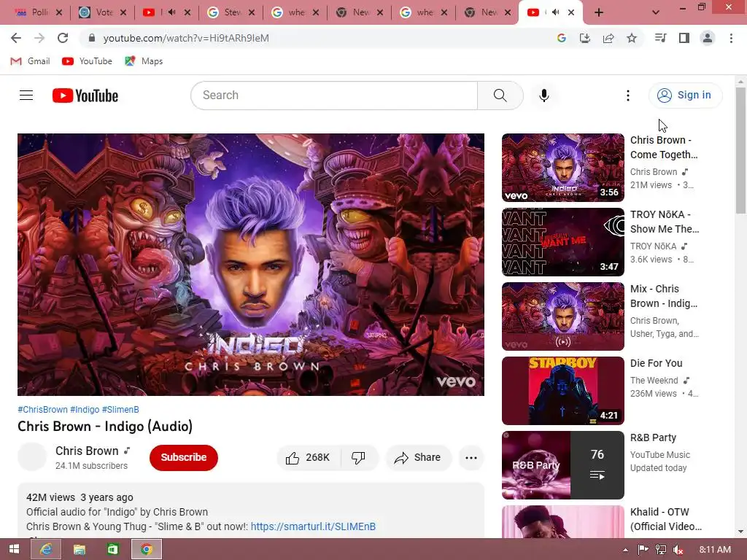
Task: Click the Google icon in address bar
Action: (562, 38)
